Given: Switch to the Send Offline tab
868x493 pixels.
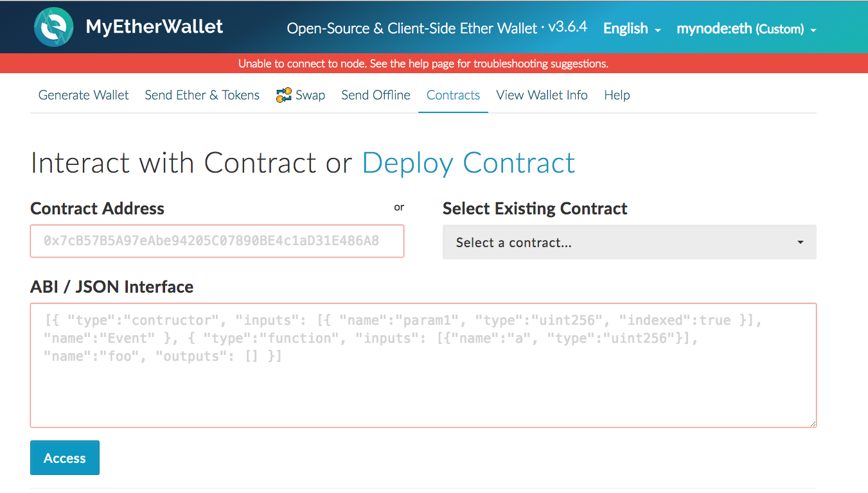Looking at the screenshot, I should (376, 95).
